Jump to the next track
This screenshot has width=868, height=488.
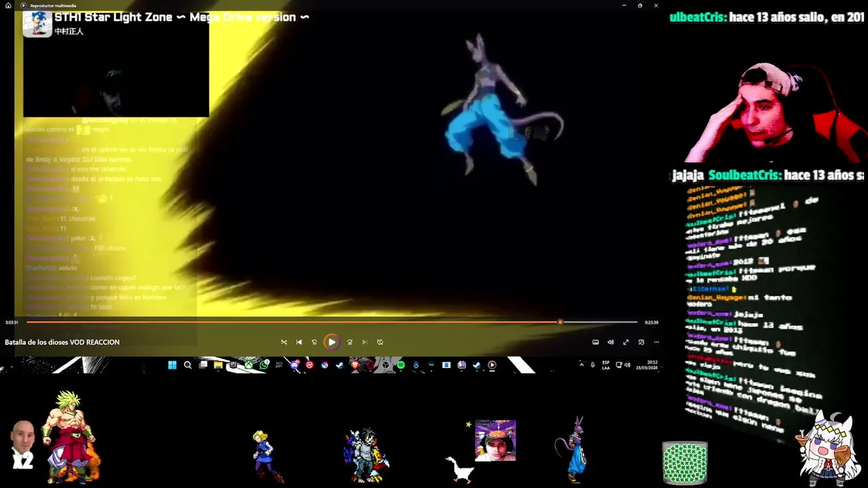[x=365, y=342]
